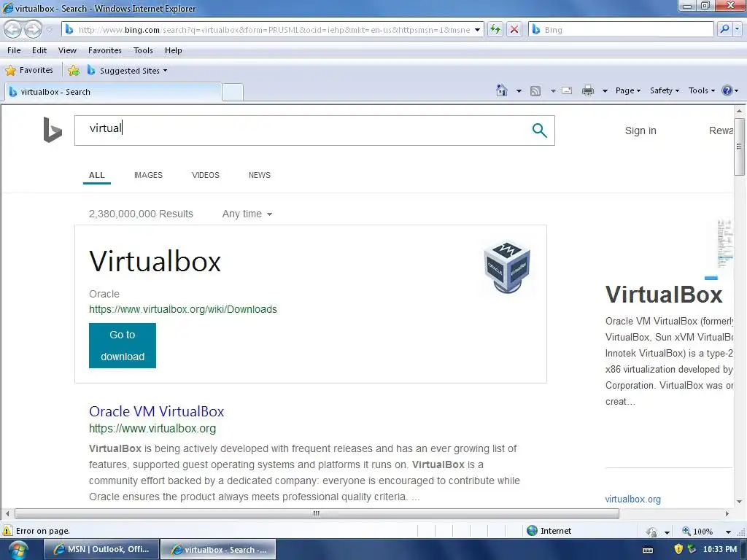Open the Windows Start button
This screenshot has width=747, height=560.
18,551
